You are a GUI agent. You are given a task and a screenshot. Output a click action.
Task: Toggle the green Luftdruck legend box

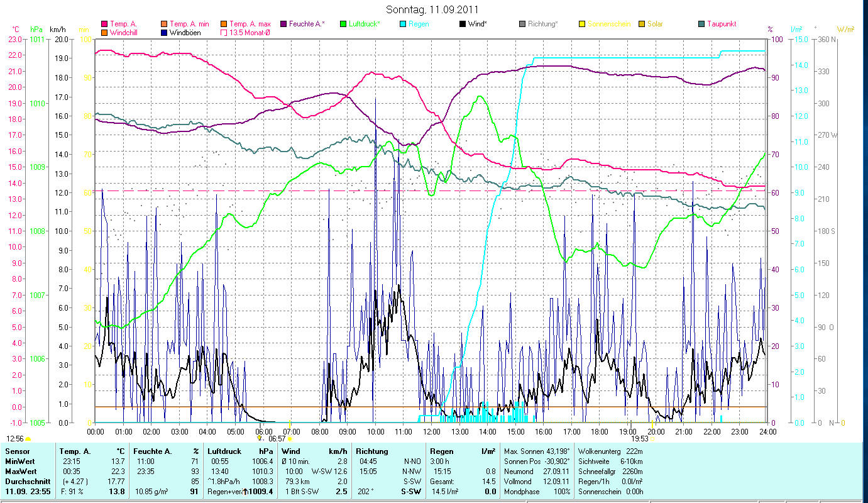(x=343, y=24)
